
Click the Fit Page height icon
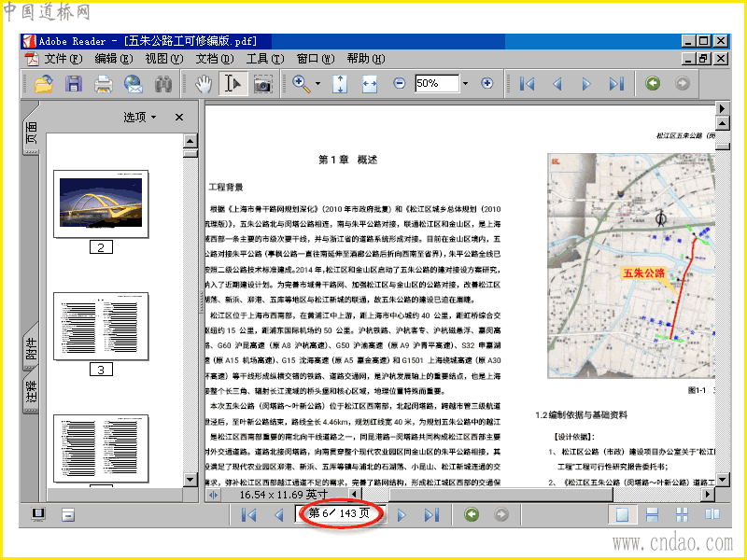coord(340,84)
